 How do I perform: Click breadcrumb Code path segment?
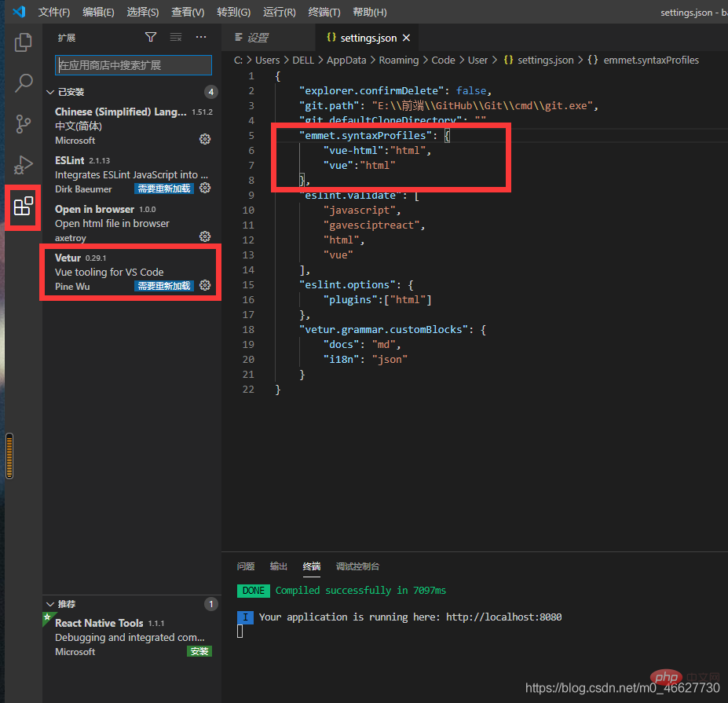pos(444,60)
